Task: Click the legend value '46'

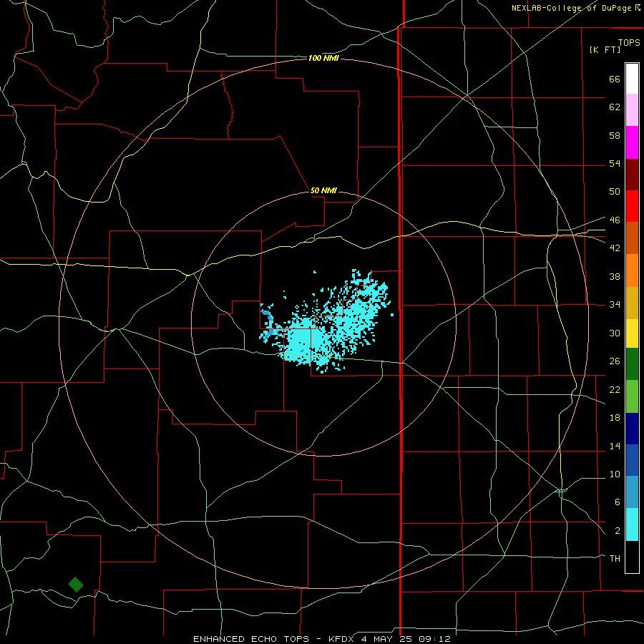Action: click(x=615, y=220)
